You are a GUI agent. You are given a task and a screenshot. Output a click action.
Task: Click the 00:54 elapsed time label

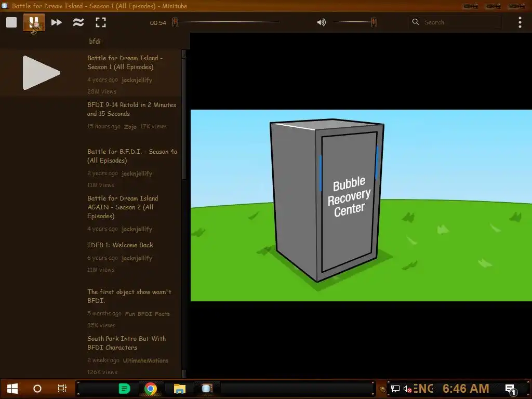[x=158, y=23]
